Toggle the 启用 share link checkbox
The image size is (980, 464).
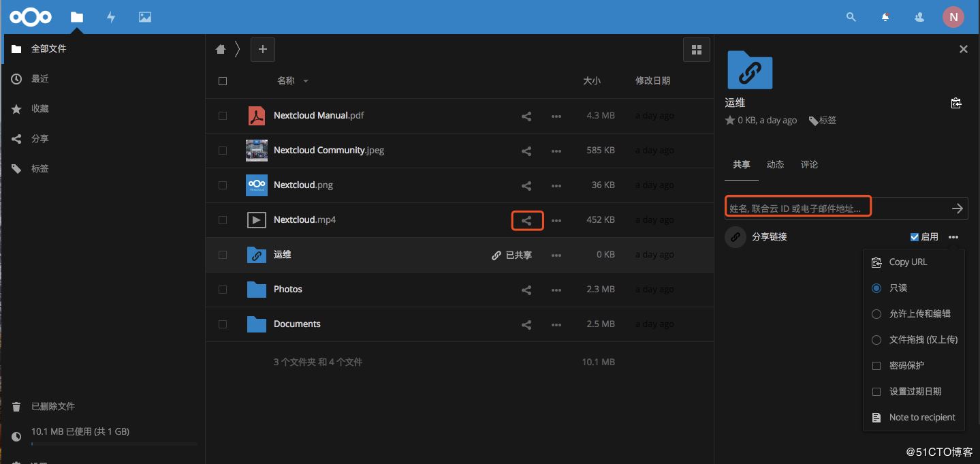pyautogui.click(x=915, y=237)
